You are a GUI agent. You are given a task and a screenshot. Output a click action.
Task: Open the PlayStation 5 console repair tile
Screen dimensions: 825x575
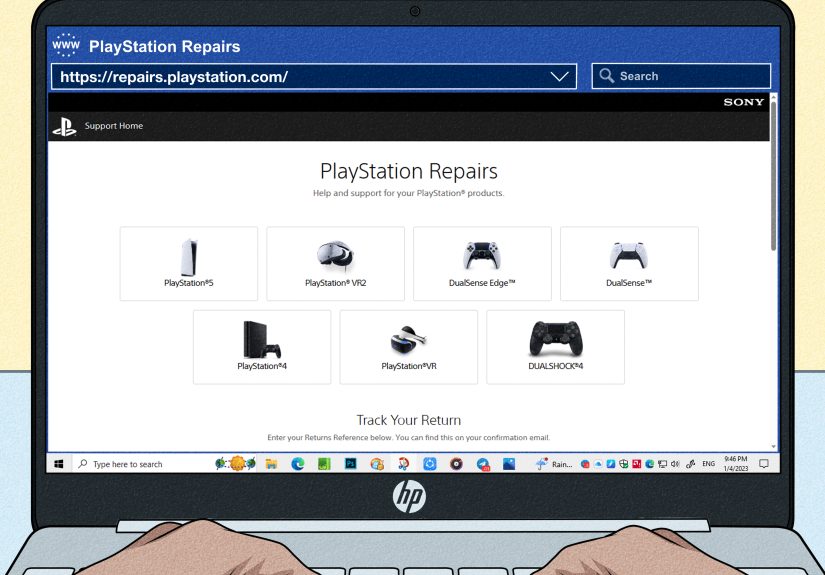pos(189,264)
